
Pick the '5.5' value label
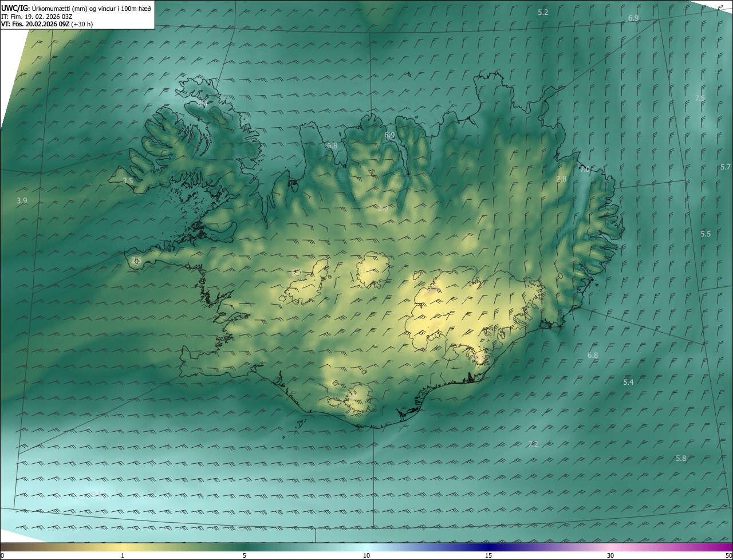(706, 234)
